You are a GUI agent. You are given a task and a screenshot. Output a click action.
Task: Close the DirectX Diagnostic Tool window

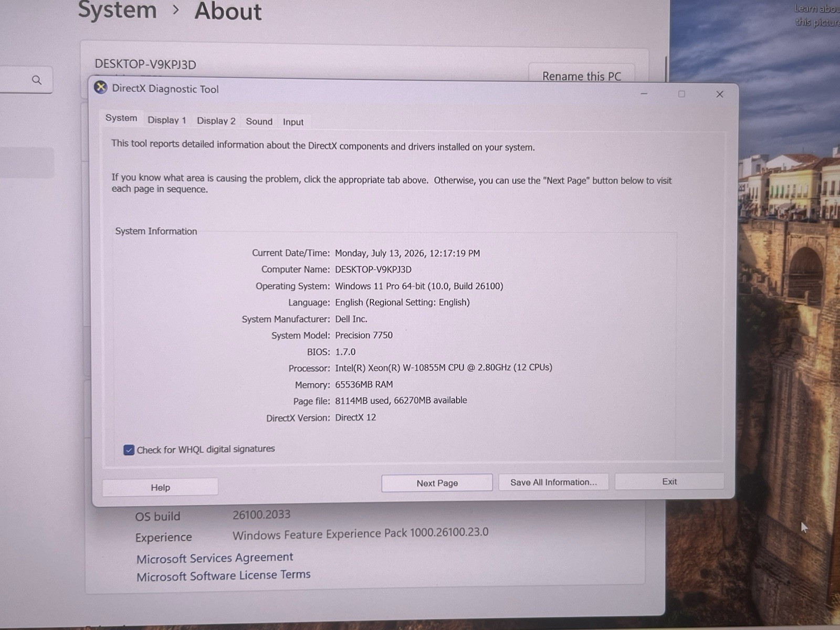click(720, 94)
